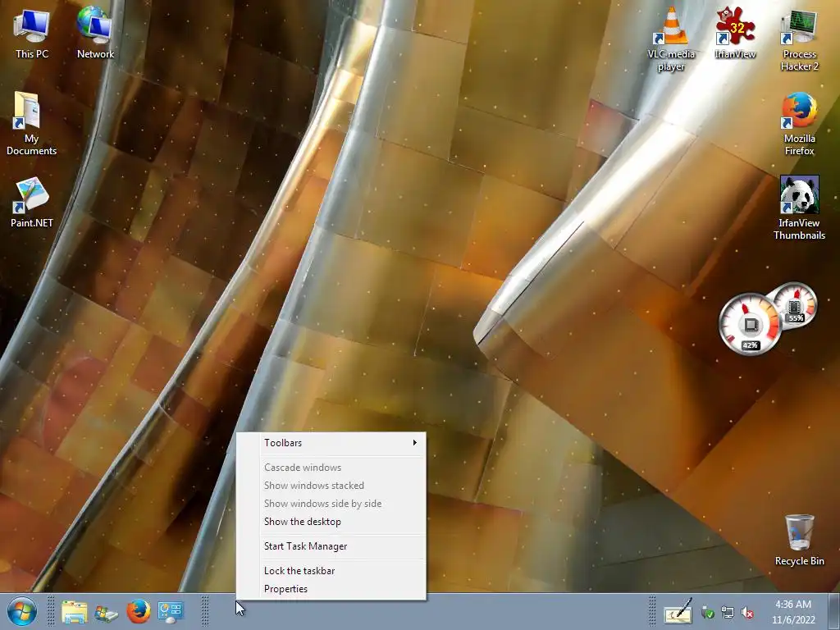Select Start Task Manager
This screenshot has height=630, width=840.
pos(331,546)
